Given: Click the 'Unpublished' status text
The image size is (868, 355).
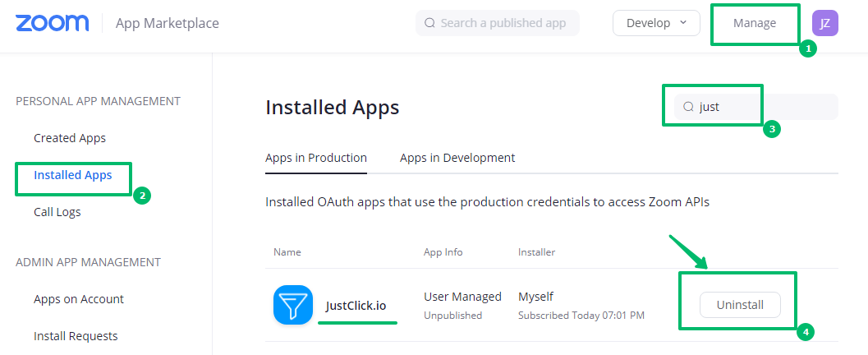Looking at the screenshot, I should [452, 315].
